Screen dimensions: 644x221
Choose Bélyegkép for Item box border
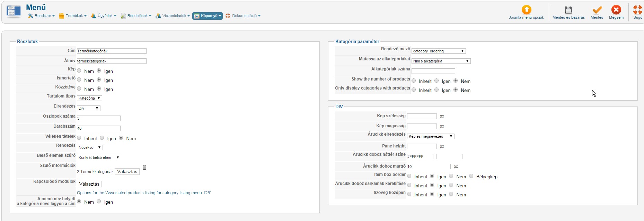tap(471, 176)
